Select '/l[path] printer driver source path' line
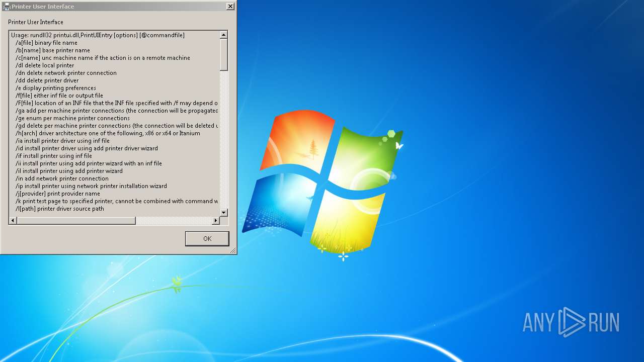The image size is (644, 362). point(59,209)
